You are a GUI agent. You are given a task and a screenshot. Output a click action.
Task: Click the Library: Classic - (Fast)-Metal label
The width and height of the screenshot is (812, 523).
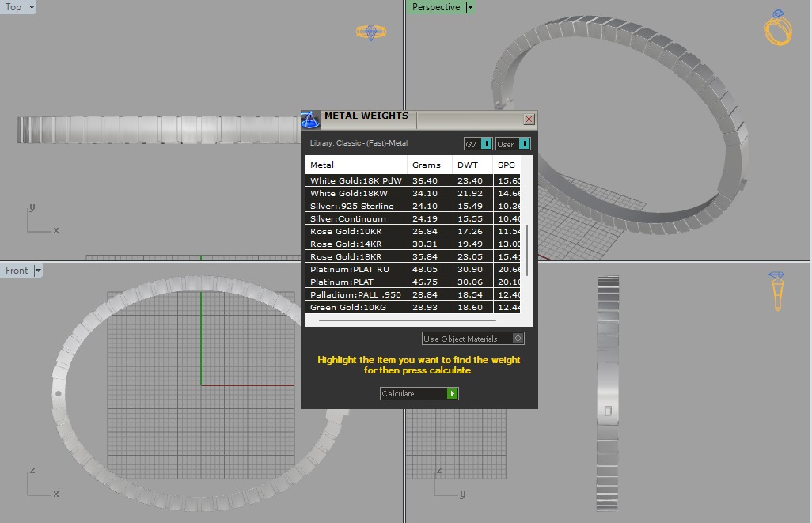(359, 143)
